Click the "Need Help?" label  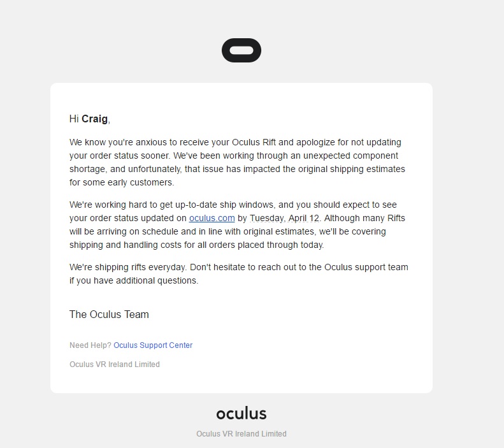90,345
